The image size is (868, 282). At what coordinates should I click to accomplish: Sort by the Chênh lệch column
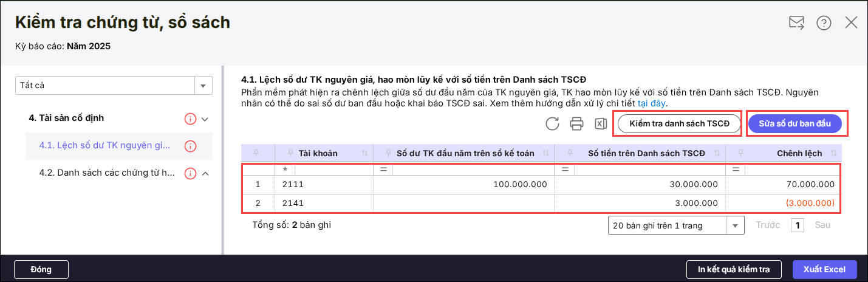833,153
